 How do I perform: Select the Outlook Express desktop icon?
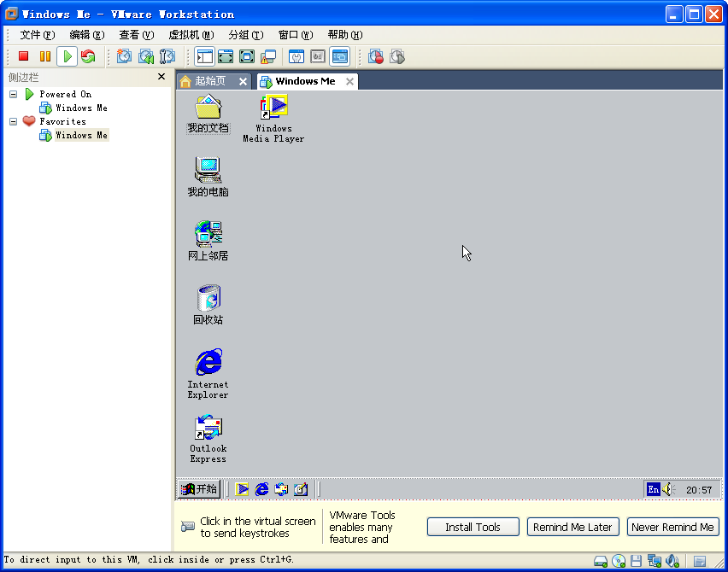[x=208, y=439]
